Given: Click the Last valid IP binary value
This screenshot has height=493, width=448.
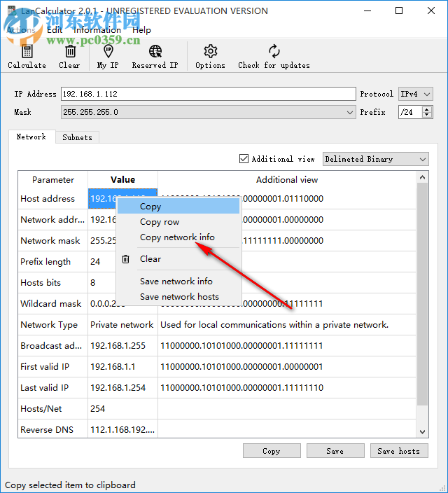Looking at the screenshot, I should point(241,388).
